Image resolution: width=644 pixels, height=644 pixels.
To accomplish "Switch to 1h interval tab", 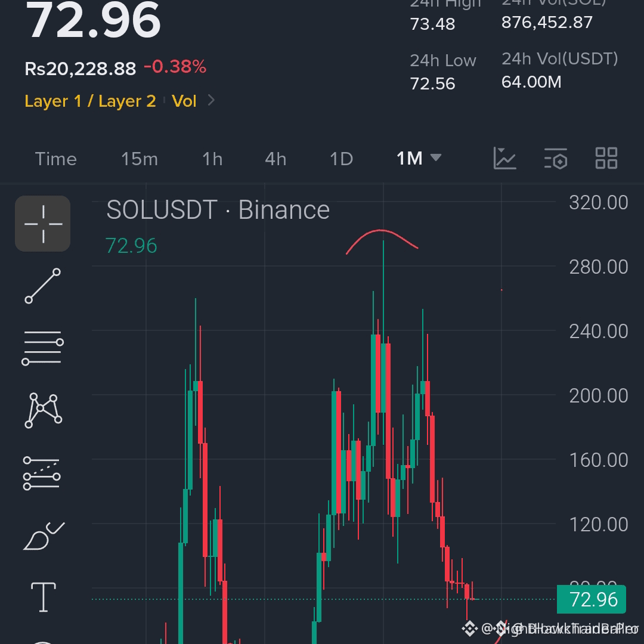I will 212,159.
